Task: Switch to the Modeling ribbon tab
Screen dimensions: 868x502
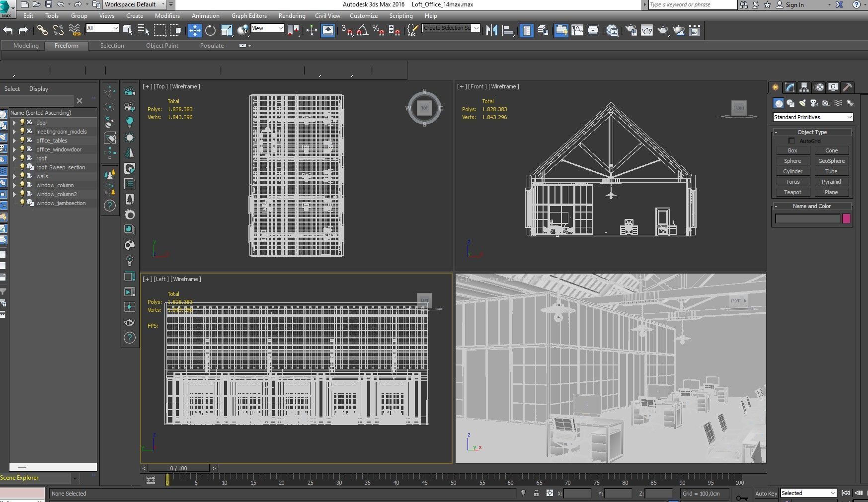Action: 26,46
